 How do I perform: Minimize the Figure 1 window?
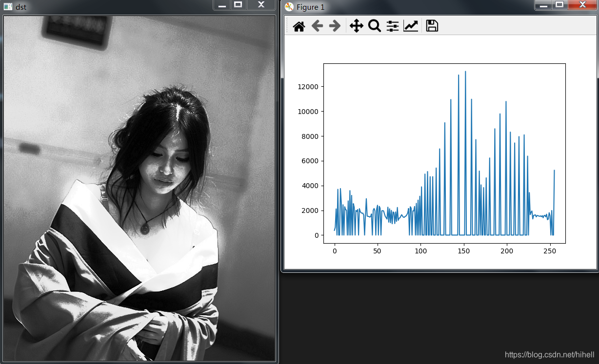[543, 5]
